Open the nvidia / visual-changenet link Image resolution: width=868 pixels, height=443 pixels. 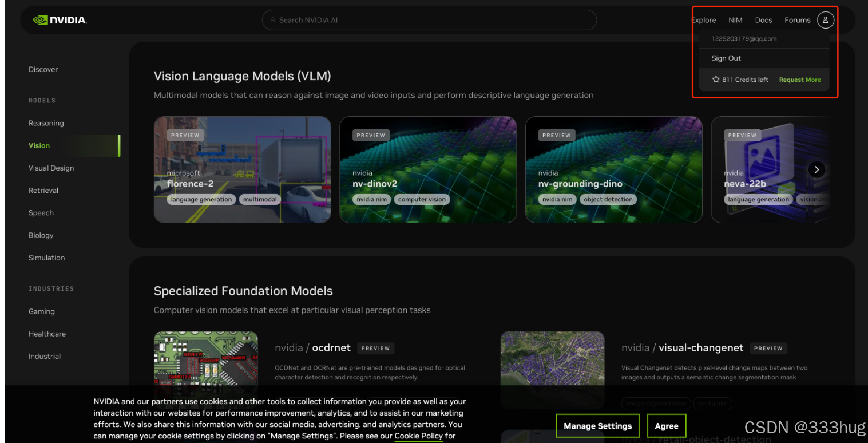(683, 348)
